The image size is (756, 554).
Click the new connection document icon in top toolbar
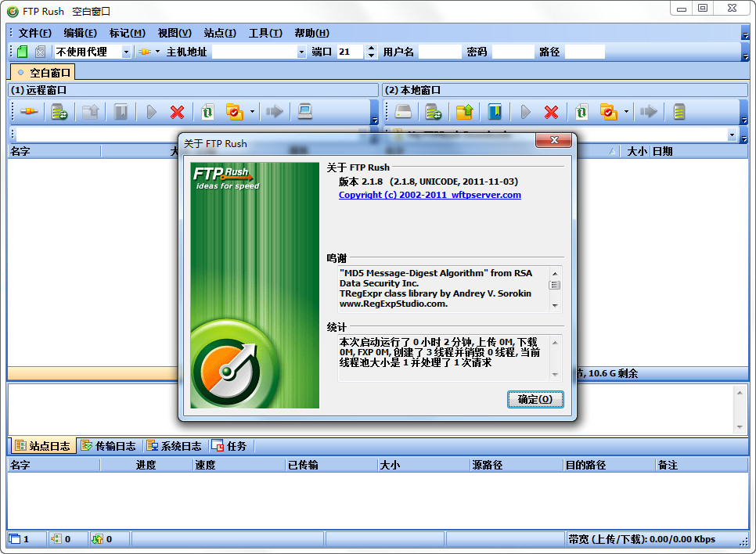22,52
